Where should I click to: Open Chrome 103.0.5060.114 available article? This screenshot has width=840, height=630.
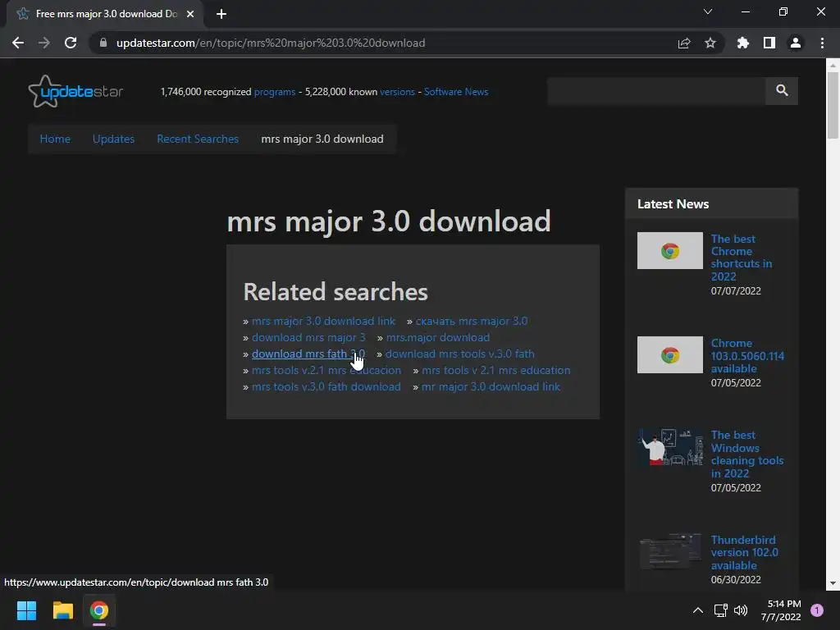tap(747, 356)
